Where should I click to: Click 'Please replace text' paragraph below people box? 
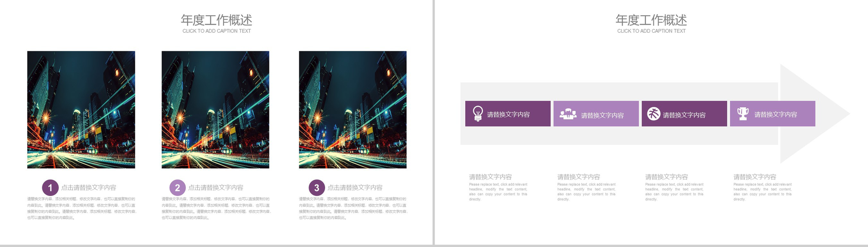pyautogui.click(x=586, y=192)
